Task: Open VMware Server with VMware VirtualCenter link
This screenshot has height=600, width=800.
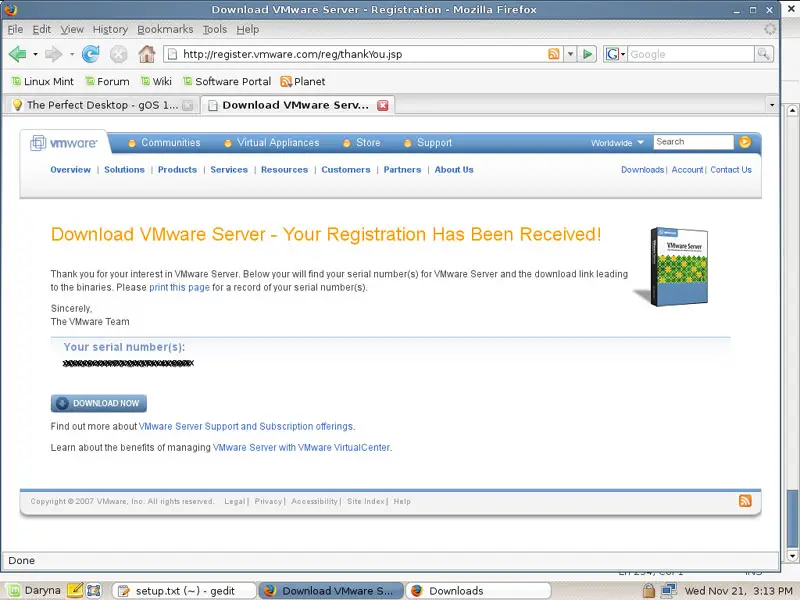Action: pos(302,447)
